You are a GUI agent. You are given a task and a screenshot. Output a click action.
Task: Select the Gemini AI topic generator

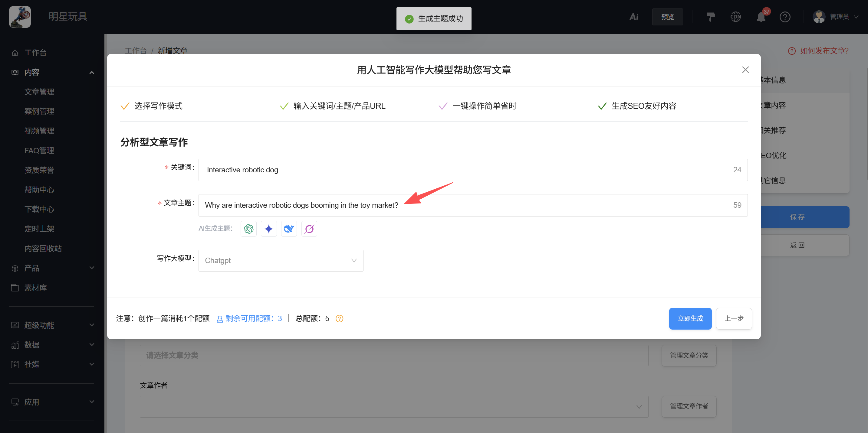(268, 229)
